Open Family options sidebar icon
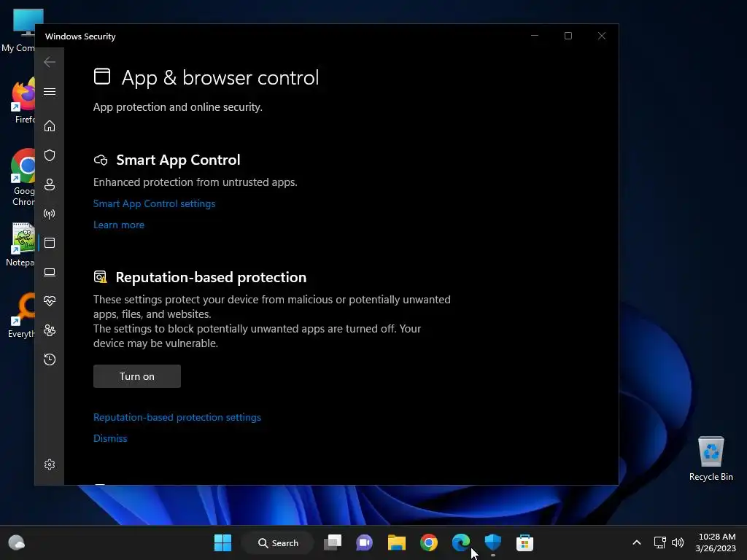The height and width of the screenshot is (560, 747). 50,330
